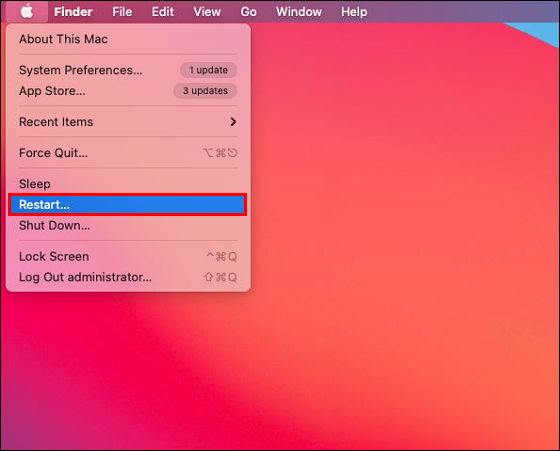Image resolution: width=560 pixels, height=451 pixels.
Task: Open the Finder menu
Action: point(73,12)
